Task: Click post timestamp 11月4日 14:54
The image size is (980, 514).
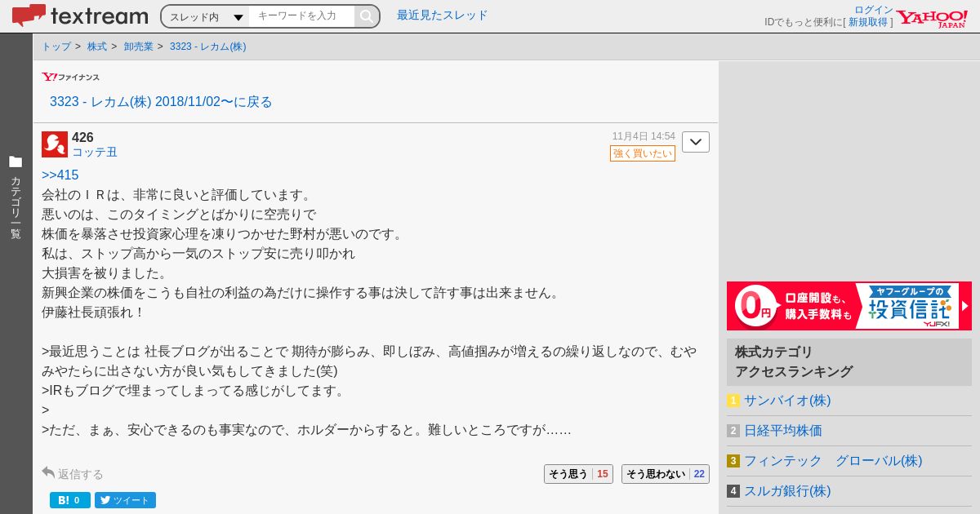Action: click(644, 136)
